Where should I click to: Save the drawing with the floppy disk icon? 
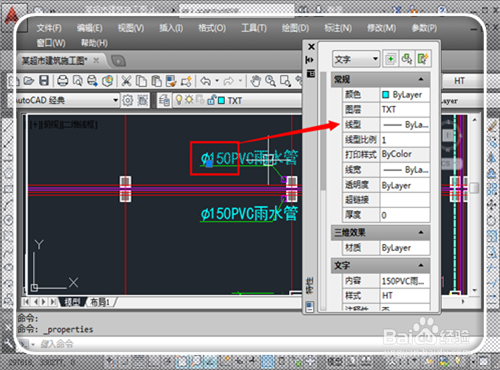coord(44,81)
